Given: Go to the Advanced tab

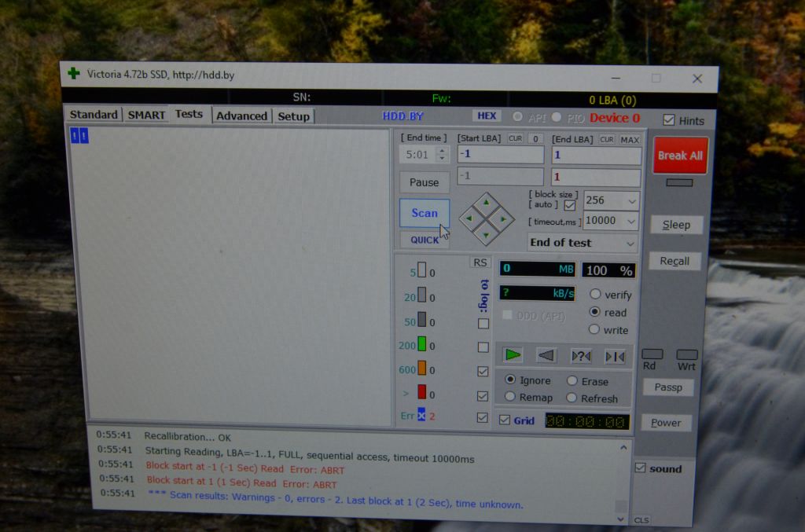Looking at the screenshot, I should [241, 116].
